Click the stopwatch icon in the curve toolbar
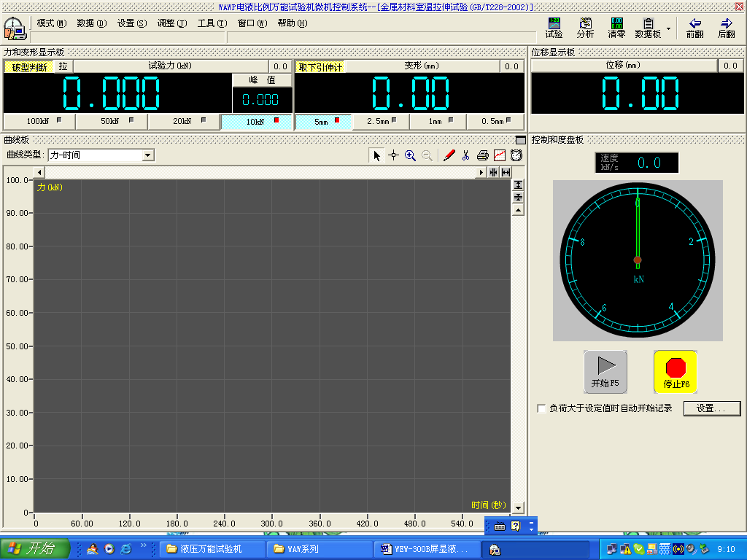747x560 pixels. (516, 155)
